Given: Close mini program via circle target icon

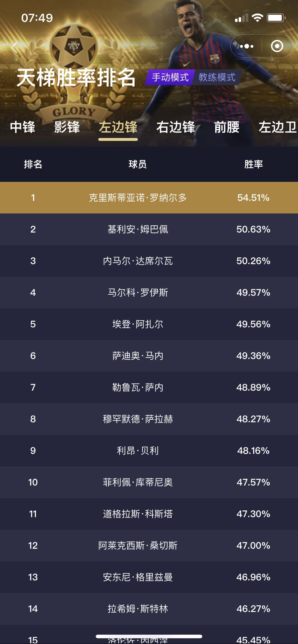Looking at the screenshot, I should pos(277,46).
